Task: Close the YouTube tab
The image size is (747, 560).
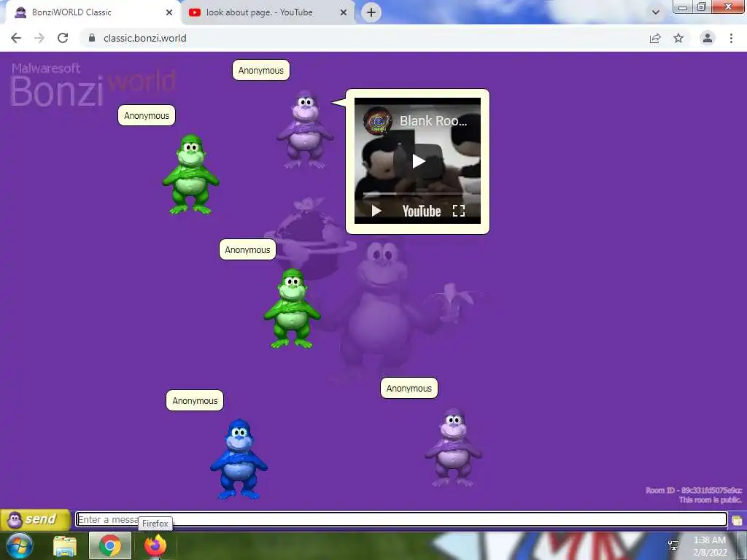Action: click(344, 12)
